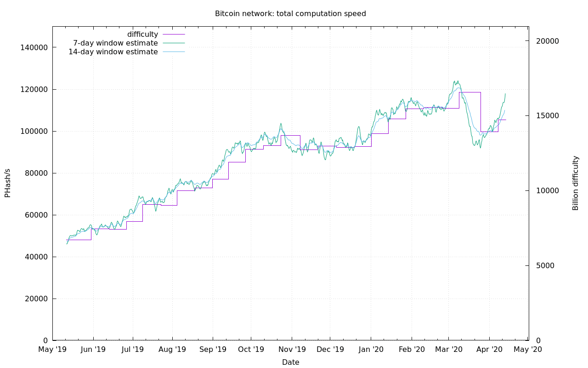Click the right axis 5000 difficulty value
The width and height of the screenshot is (588, 368).
544,265
